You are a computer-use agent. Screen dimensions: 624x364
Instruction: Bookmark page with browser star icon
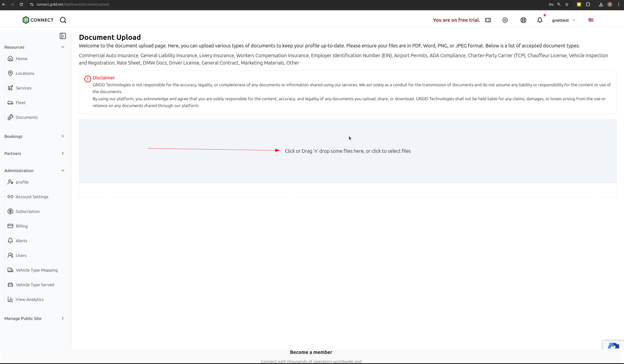[x=567, y=4]
